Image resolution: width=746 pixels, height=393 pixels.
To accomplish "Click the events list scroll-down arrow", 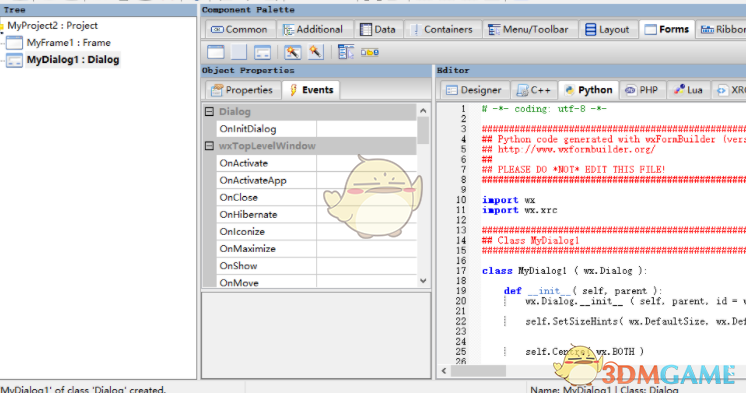I will 423,281.
